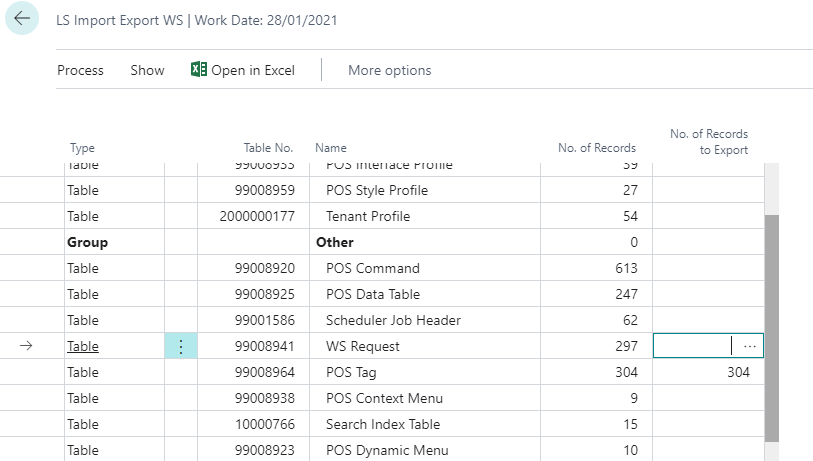Click the back arrow button
The width and height of the screenshot is (813, 461).
click(22, 19)
